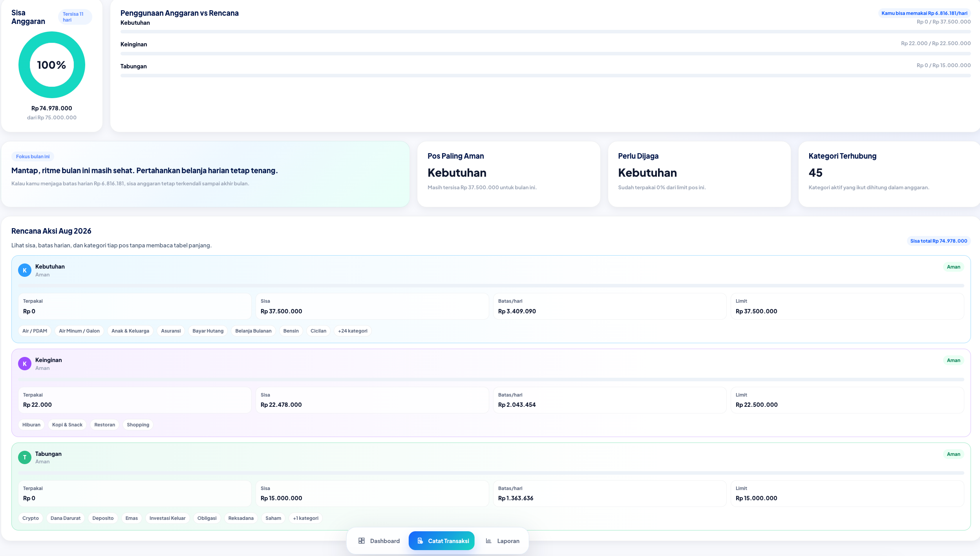Image resolution: width=980 pixels, height=556 pixels.
Task: Open the Laporan tab
Action: pos(502,541)
